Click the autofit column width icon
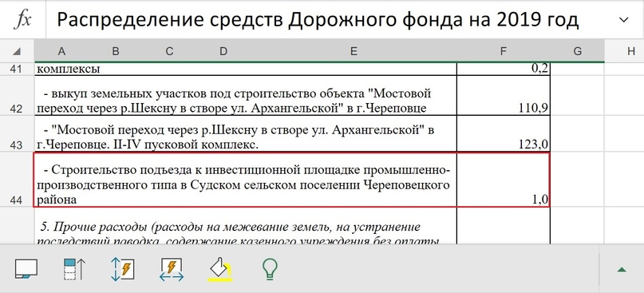The width and height of the screenshot is (644, 293). [172, 269]
